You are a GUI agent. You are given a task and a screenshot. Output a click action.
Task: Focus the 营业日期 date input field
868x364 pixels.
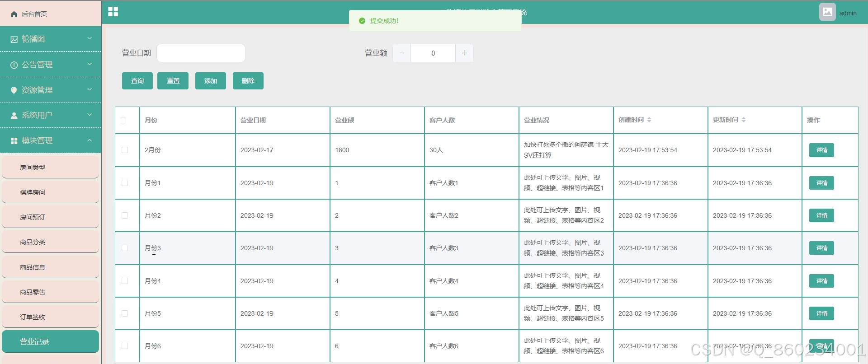pos(201,53)
